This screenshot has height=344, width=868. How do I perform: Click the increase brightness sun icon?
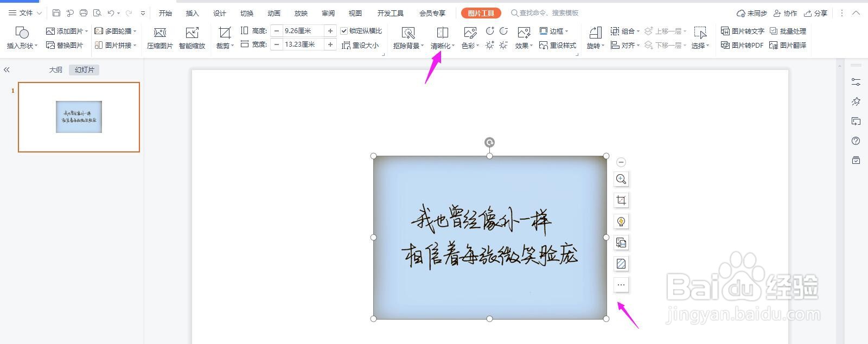[x=490, y=45]
